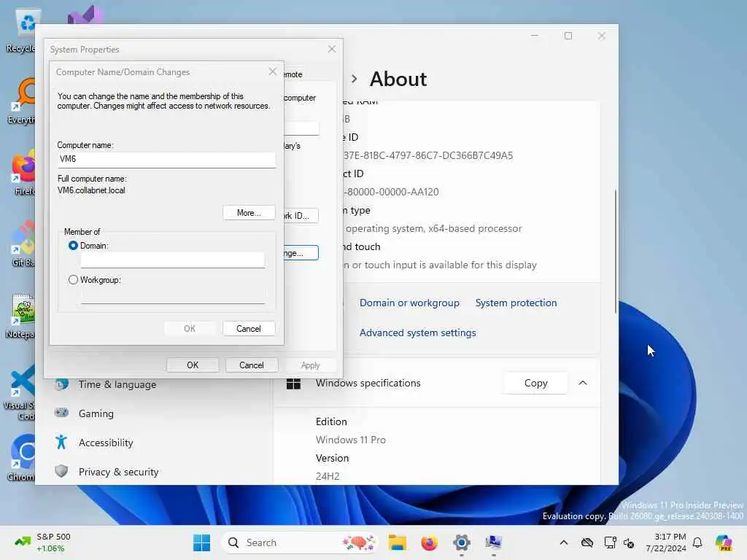Click Cancel in System Properties dialog

(251, 365)
